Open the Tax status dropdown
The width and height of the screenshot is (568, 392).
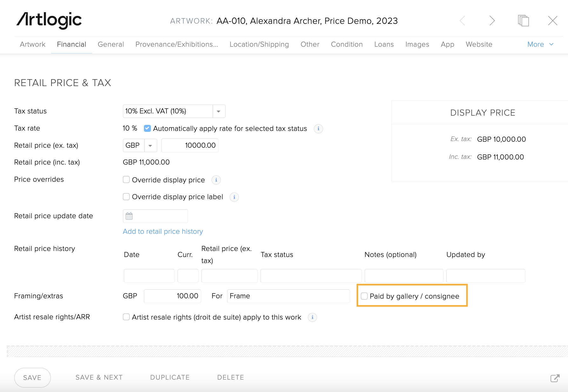pyautogui.click(x=219, y=112)
